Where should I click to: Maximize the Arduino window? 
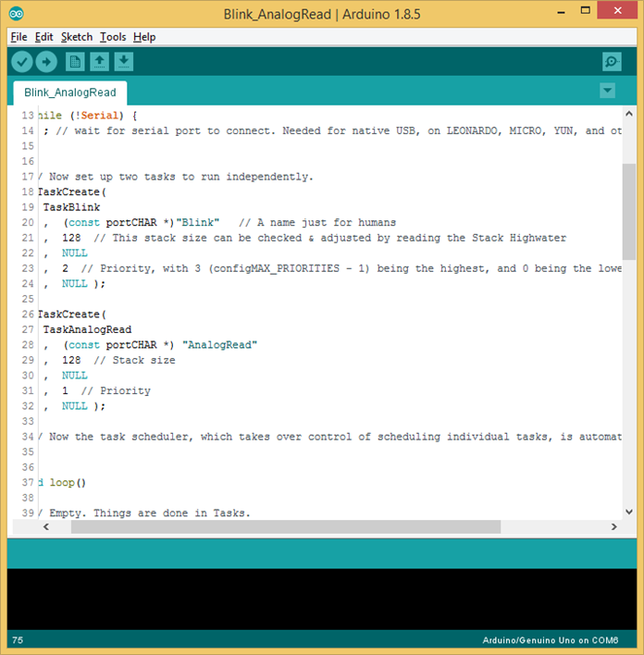pyautogui.click(x=586, y=11)
